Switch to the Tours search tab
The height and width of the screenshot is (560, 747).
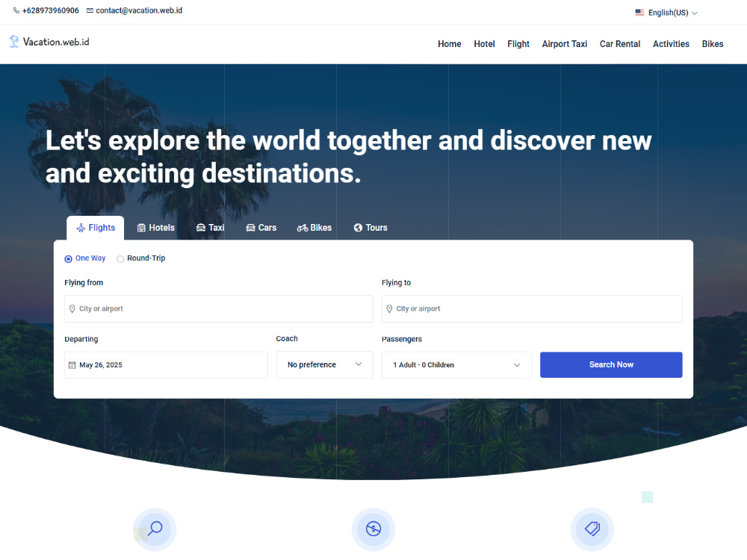371,228
